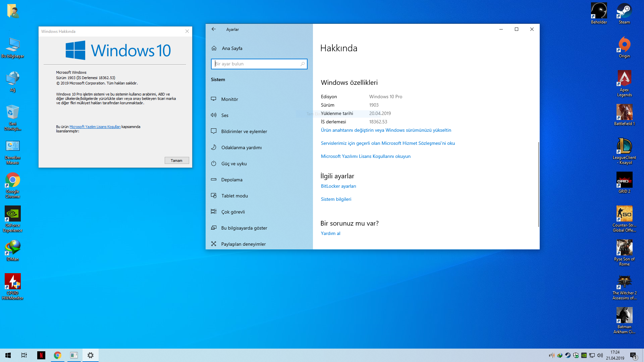
Task: Select LeagueClient shortcut icon
Action: pos(624,151)
